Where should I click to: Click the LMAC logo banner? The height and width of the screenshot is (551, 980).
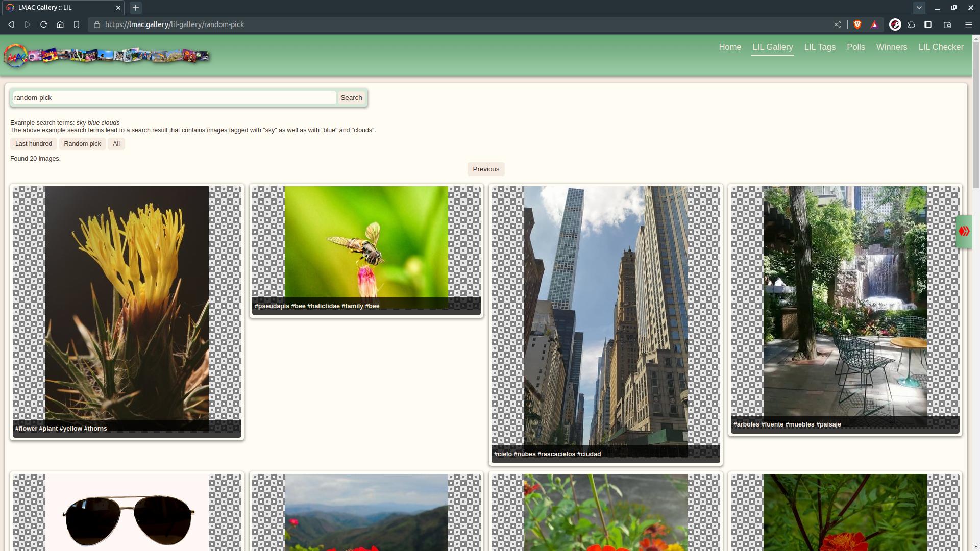[107, 55]
